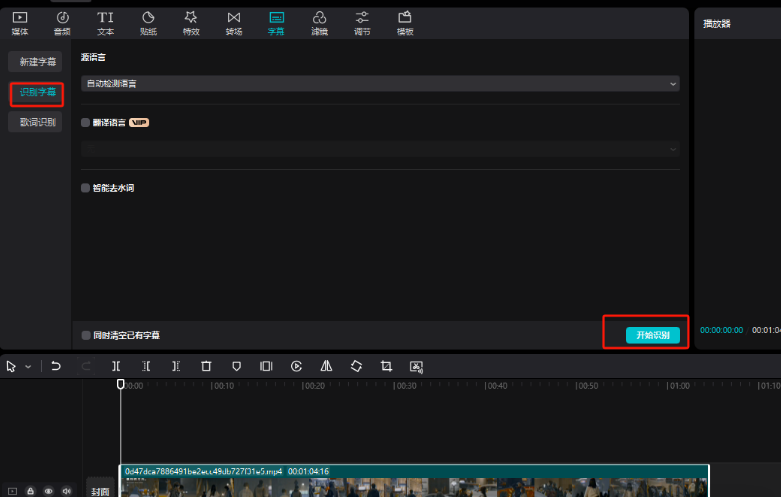Select the split clip tool
This screenshot has height=497, width=781.
pos(116,367)
